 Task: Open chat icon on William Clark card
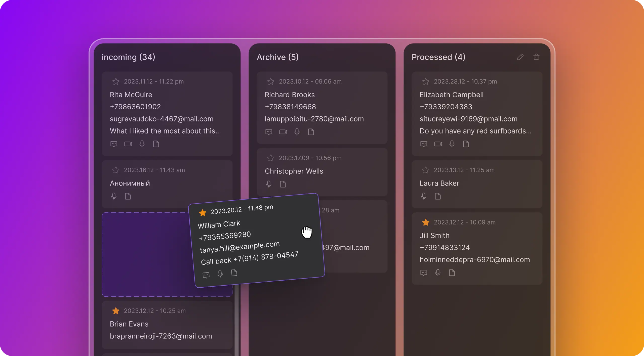point(206,275)
